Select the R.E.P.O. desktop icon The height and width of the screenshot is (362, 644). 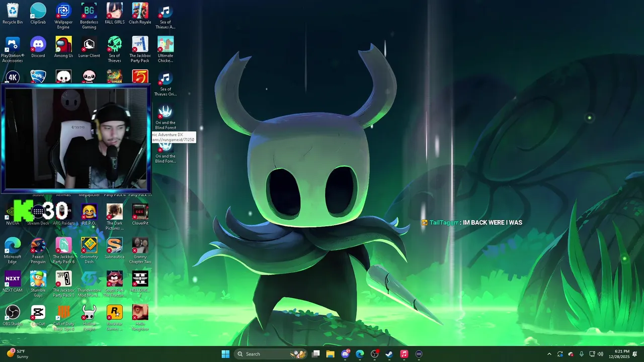[x=89, y=215]
